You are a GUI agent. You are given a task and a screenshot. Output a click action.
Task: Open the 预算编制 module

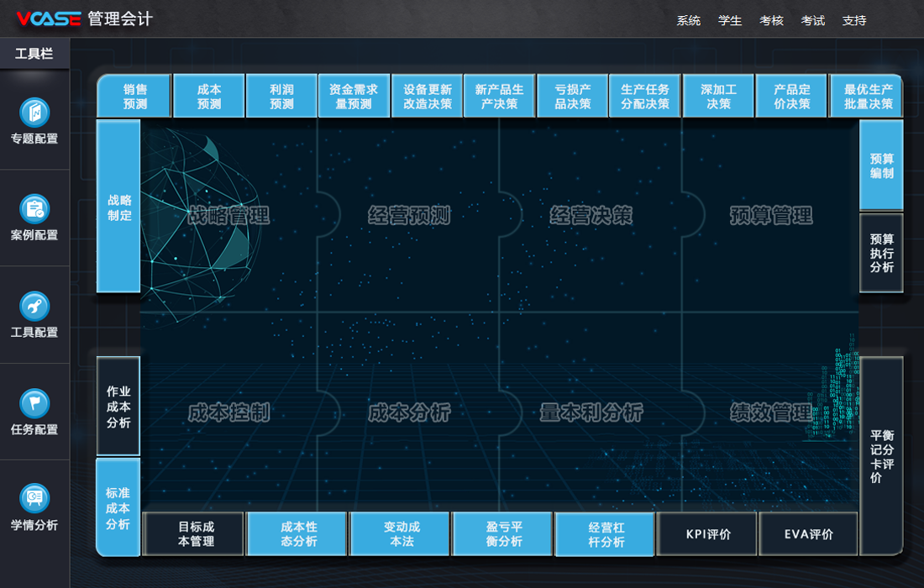(x=881, y=165)
